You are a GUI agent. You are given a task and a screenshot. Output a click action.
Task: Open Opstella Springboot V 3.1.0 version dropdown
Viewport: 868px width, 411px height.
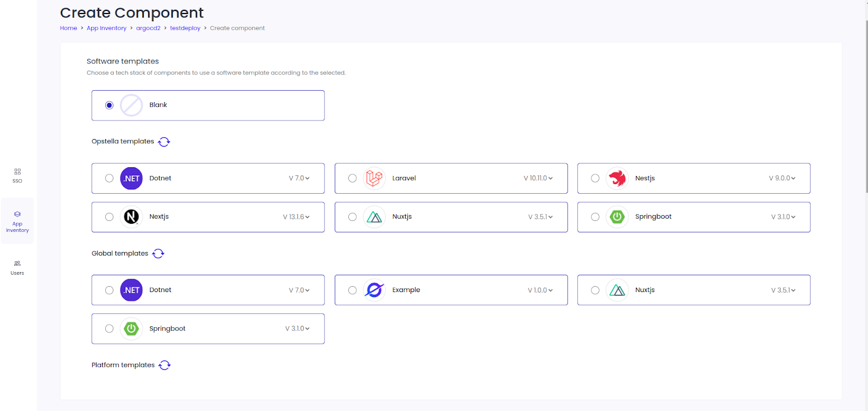783,217
